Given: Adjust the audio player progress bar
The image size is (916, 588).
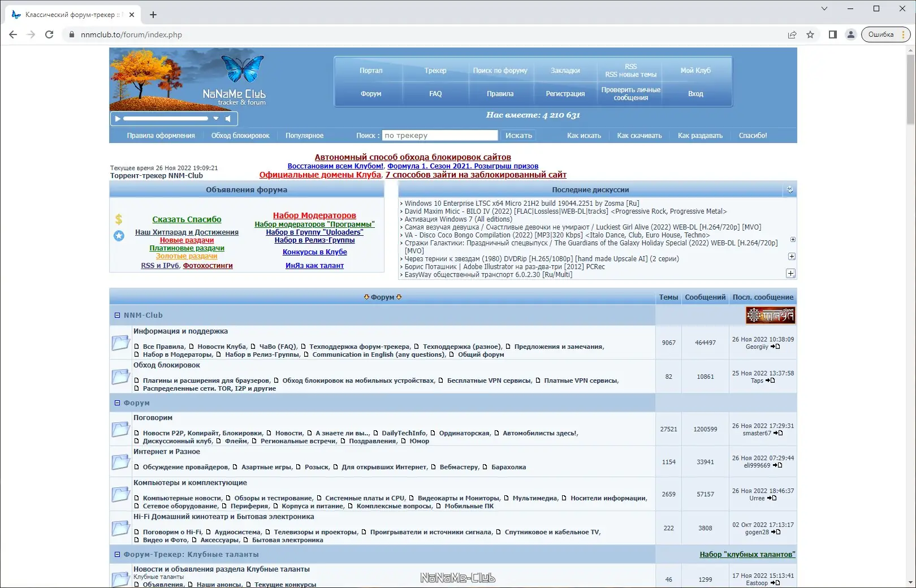Looking at the screenshot, I should [166, 119].
